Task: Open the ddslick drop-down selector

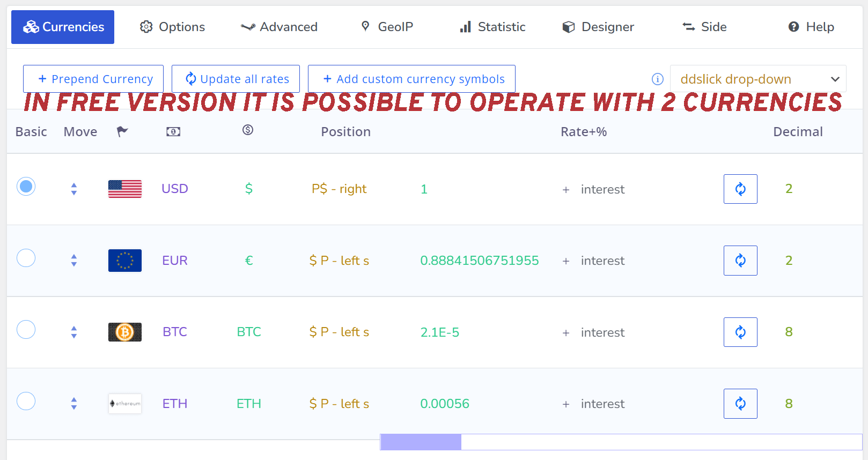Action: 758,79
